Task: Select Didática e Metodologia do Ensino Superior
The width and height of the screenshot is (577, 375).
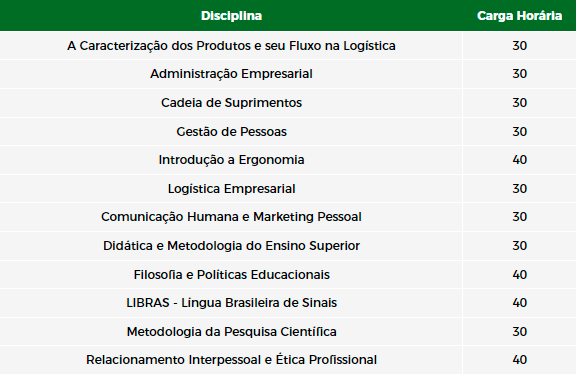Action: point(231,246)
